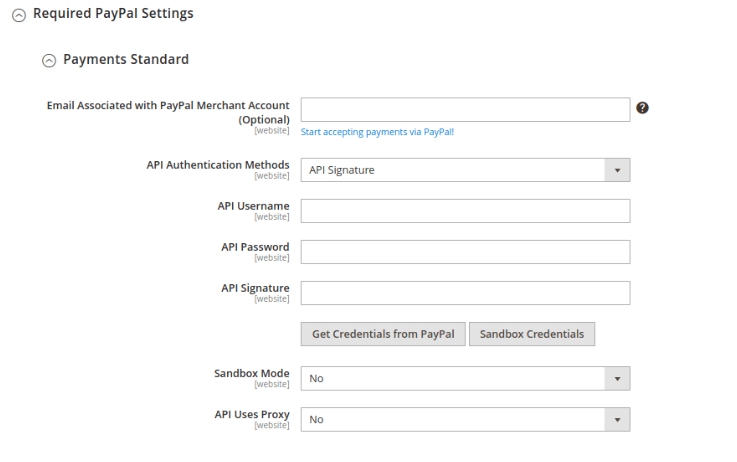Viewport: 737px width, 462px height.
Task: Click the API Authentication Methods label
Action: pos(218,165)
